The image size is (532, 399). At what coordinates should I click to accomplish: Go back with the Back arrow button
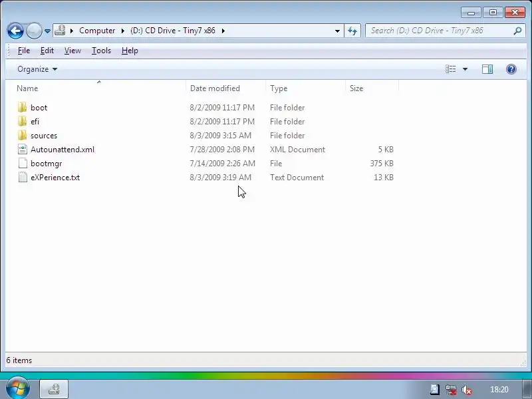click(x=15, y=31)
